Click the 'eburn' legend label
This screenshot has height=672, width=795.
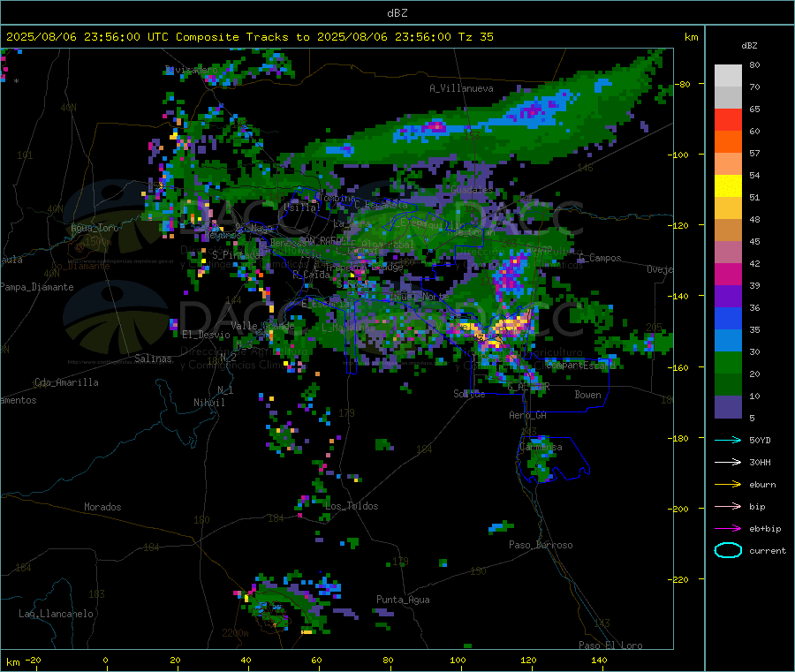pos(762,485)
